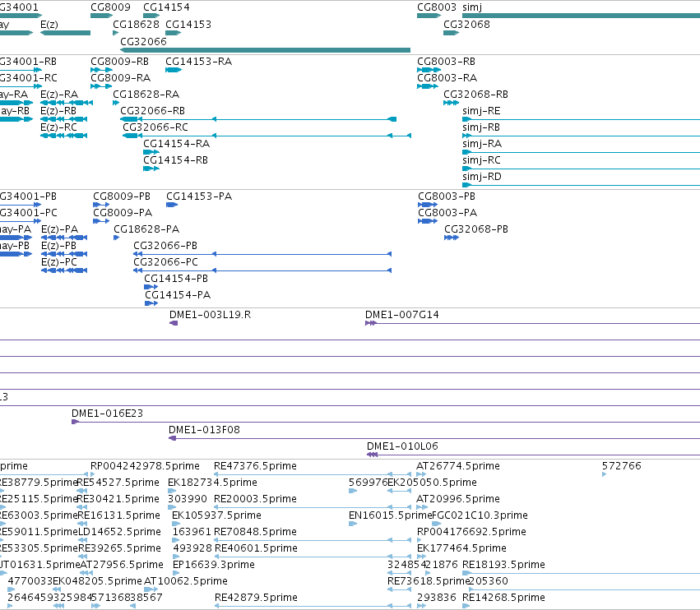
Task: Click the simj-RB transcript
Action: 582,136
